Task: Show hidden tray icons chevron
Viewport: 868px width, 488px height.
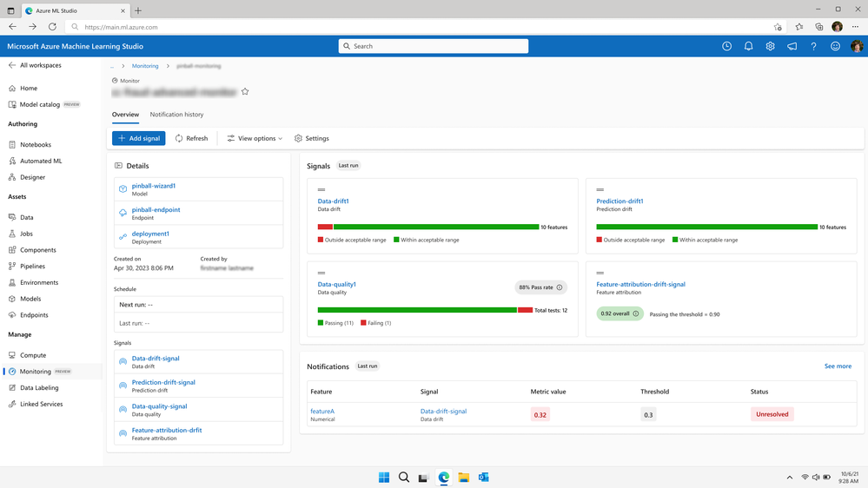Action: click(790, 477)
